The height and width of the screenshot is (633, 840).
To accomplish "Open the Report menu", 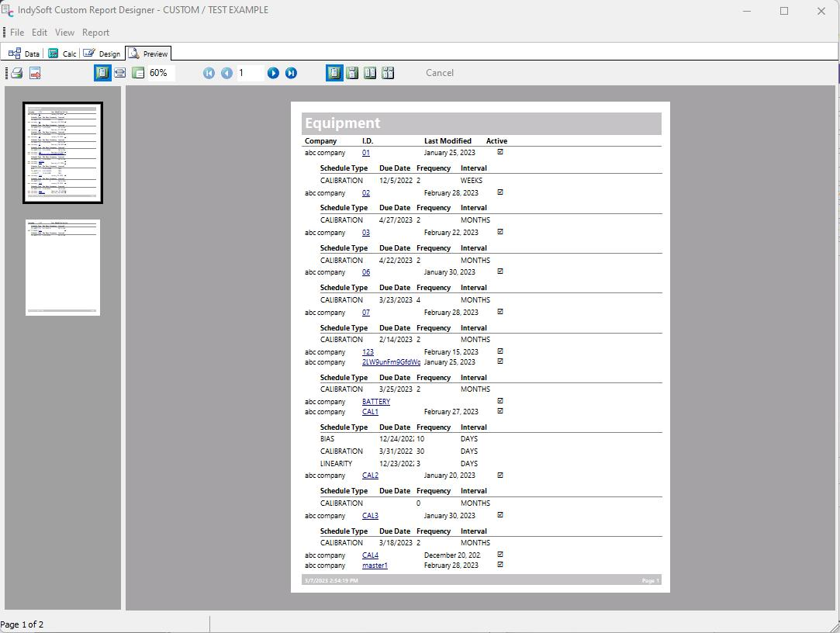I will pos(95,33).
